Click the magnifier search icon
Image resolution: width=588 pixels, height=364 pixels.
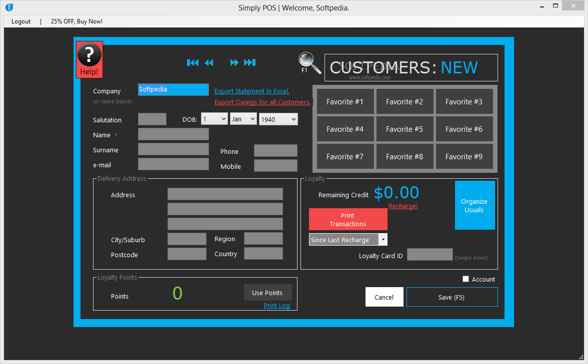pyautogui.click(x=310, y=62)
